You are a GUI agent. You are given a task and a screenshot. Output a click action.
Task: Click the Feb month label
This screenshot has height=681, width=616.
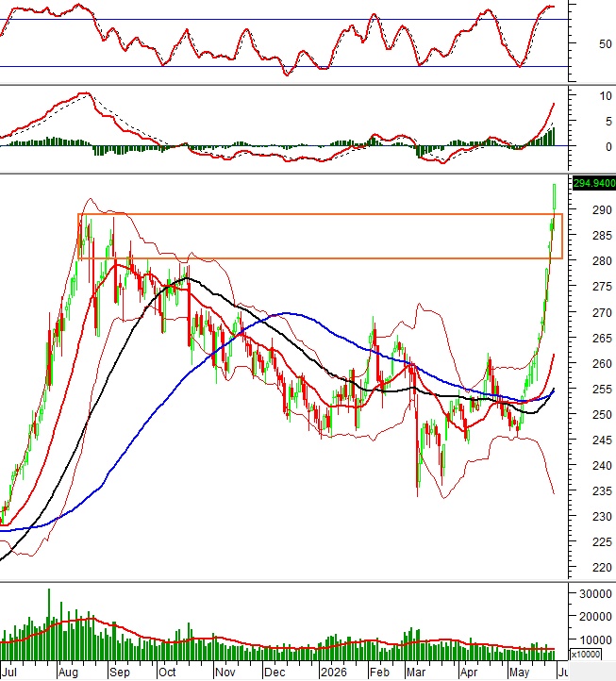[379, 673]
